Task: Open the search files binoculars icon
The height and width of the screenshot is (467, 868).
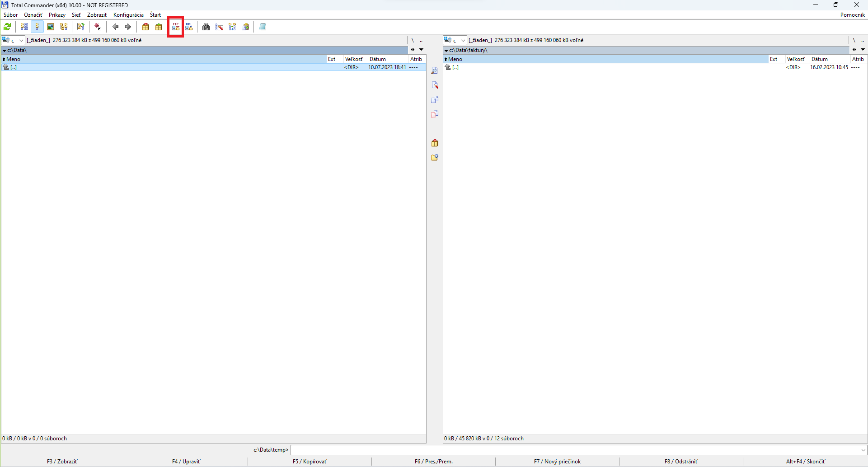Action: pos(206,27)
